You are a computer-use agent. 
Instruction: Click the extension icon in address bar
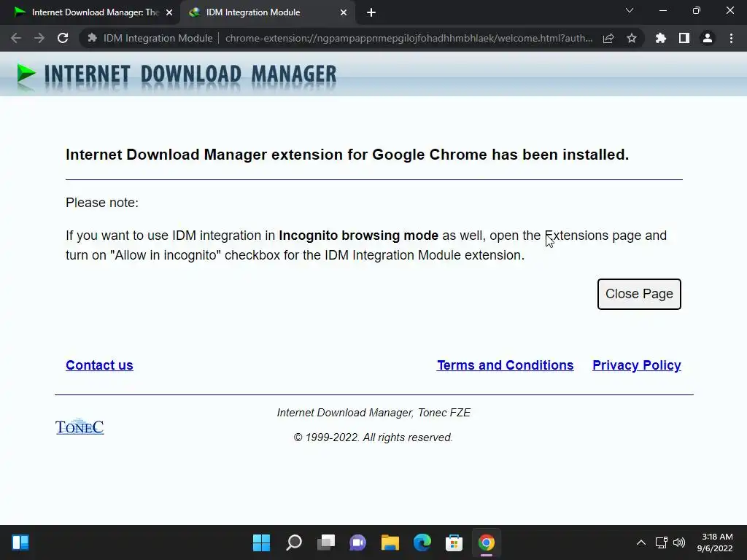coord(93,38)
